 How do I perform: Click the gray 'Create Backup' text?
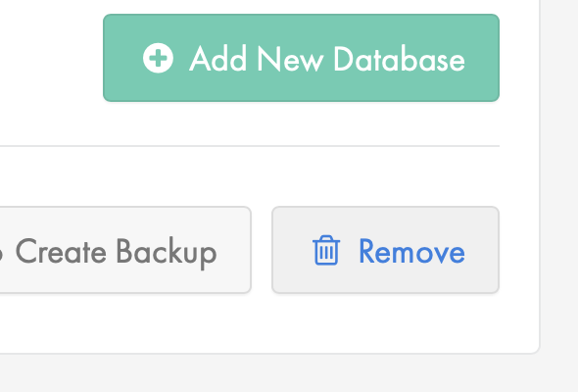coord(117,253)
